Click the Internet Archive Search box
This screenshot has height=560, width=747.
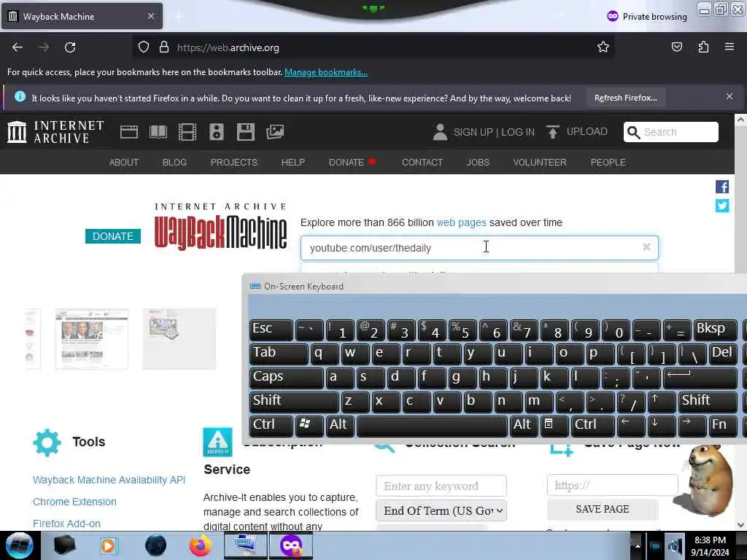click(671, 132)
